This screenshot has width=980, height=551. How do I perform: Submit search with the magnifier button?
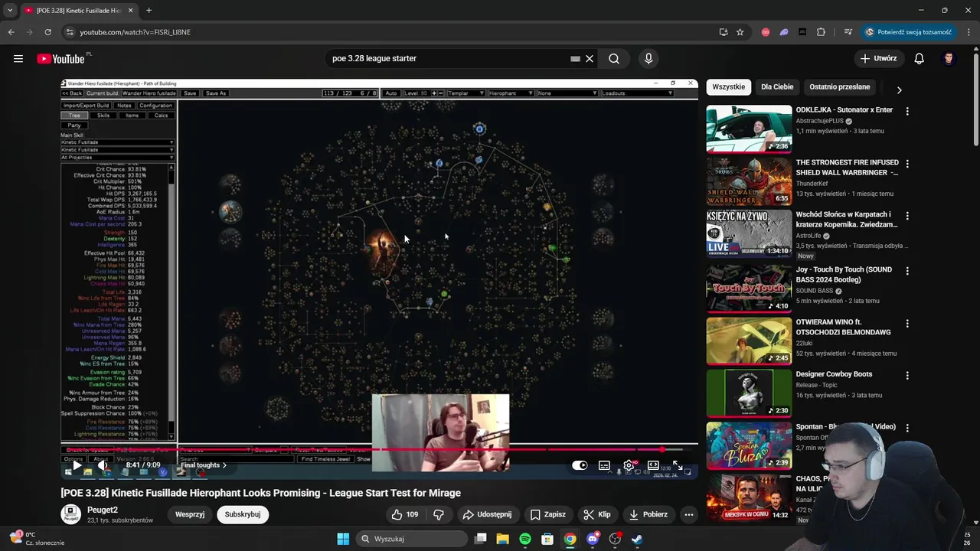(614, 58)
